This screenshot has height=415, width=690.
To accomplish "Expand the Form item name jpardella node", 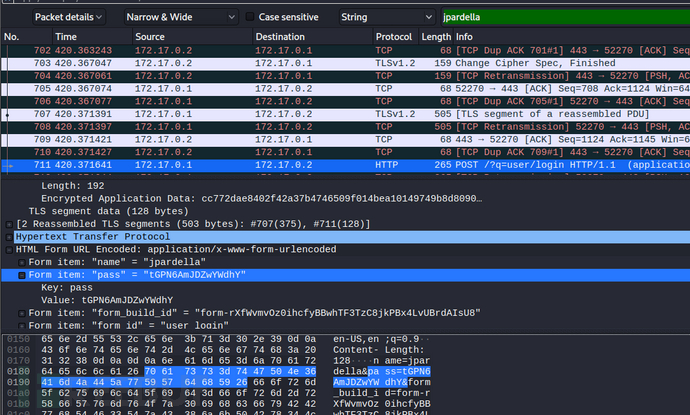I will click(x=22, y=263).
